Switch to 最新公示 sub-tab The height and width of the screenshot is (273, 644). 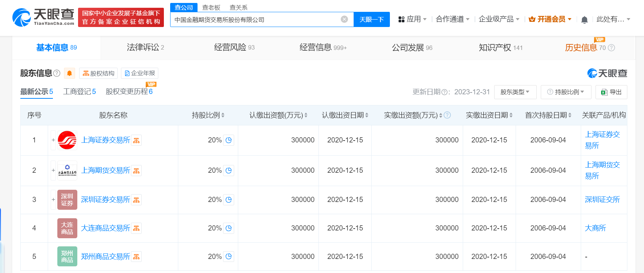pos(37,91)
